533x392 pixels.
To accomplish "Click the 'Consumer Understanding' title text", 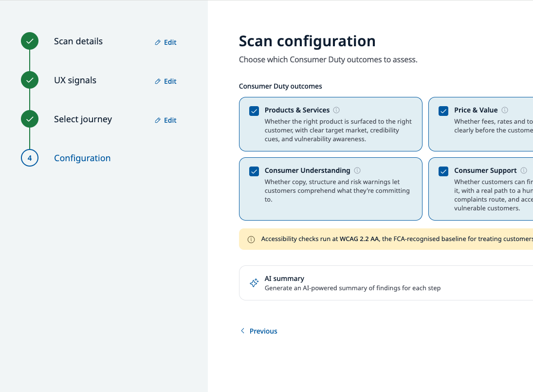I will (307, 170).
